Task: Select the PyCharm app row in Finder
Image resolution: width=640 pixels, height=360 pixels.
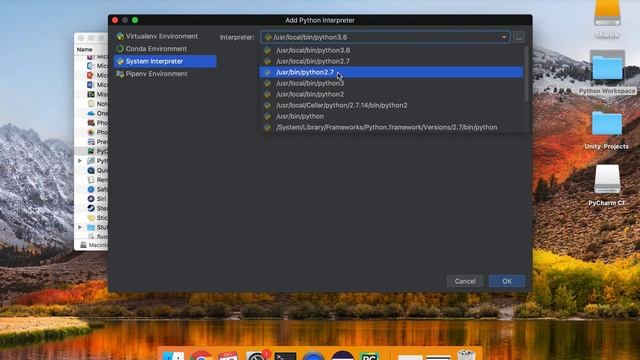Action: click(91, 151)
